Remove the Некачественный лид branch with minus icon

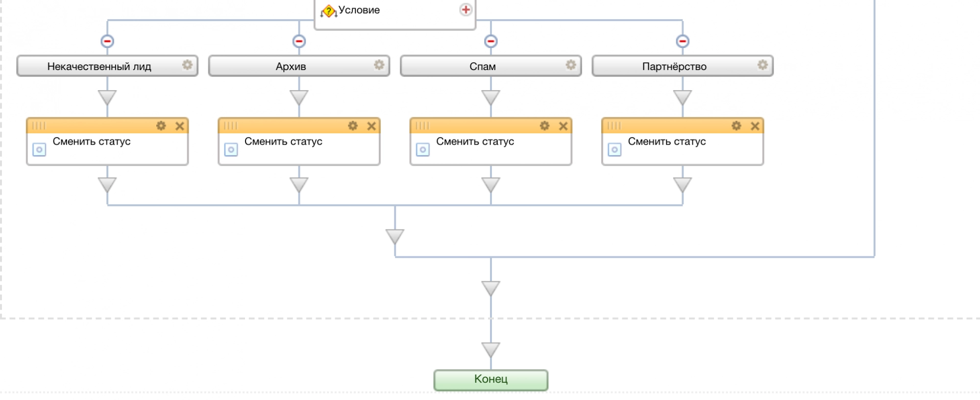107,41
